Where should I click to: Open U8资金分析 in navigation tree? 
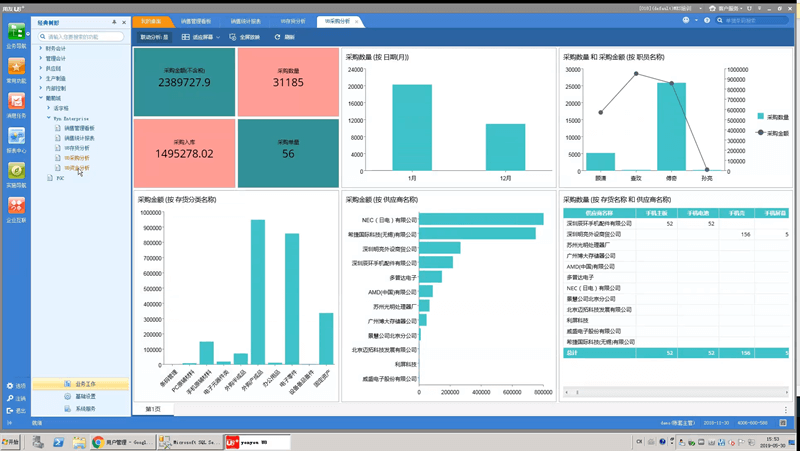[77, 168]
